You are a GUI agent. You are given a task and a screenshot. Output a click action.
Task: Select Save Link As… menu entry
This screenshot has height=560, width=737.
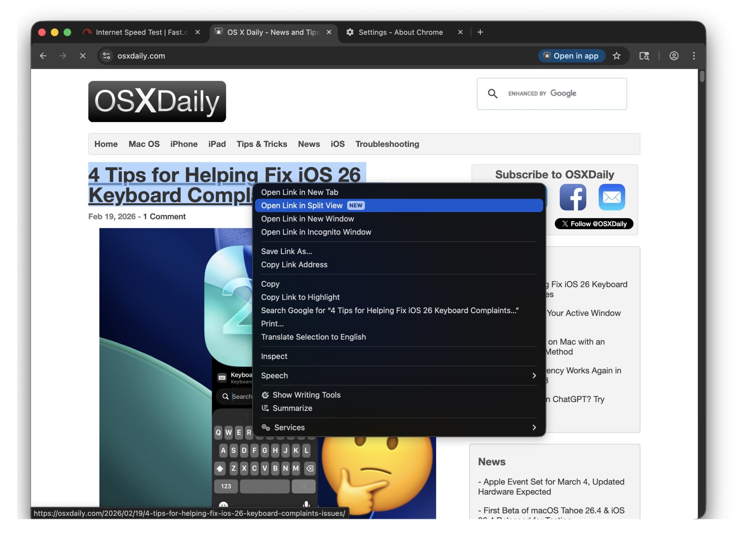coord(399,251)
